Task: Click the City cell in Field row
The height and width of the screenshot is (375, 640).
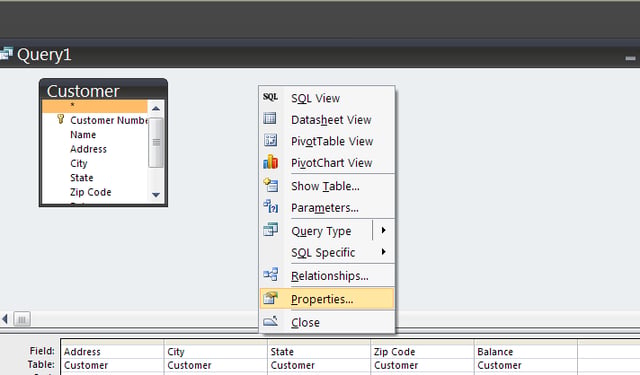Action: coord(216,351)
